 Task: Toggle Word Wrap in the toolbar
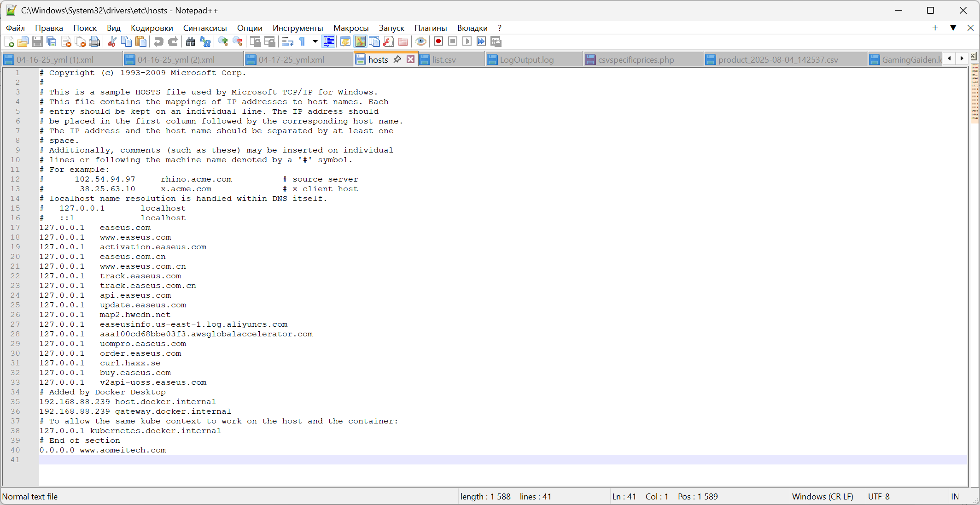(287, 42)
